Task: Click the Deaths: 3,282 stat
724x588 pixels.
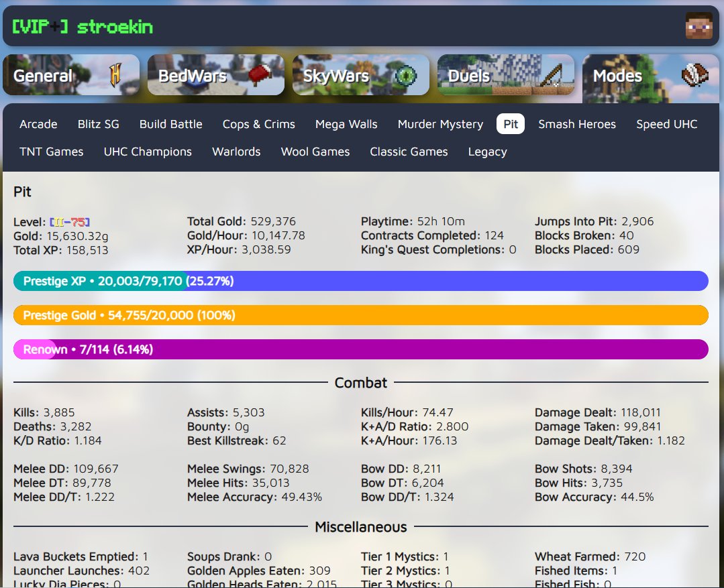Action: (52, 426)
